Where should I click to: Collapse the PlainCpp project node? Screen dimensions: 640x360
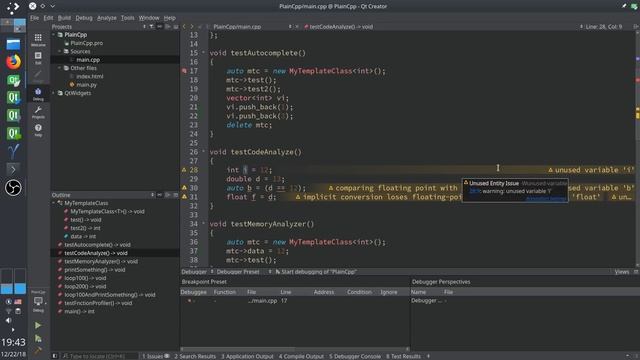[54, 35]
